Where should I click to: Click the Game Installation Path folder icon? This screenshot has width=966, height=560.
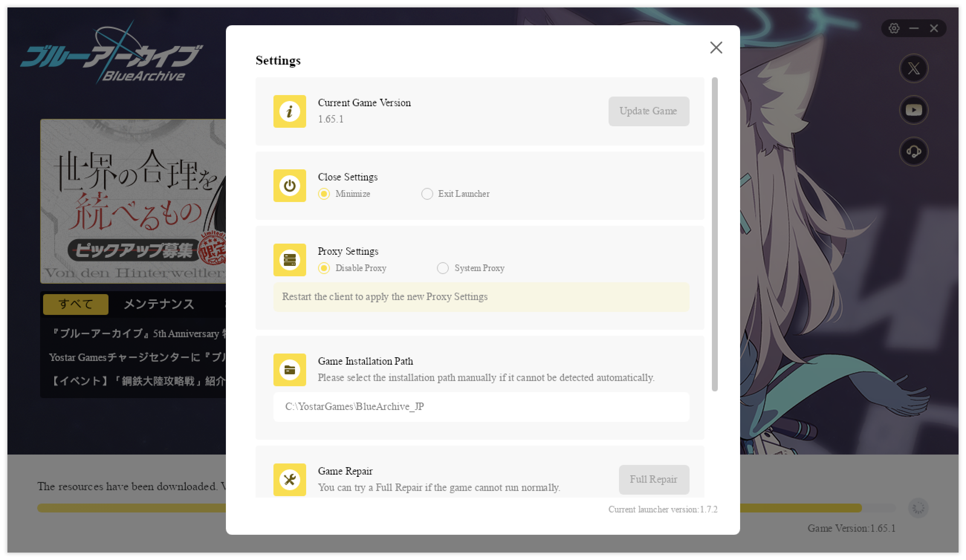pos(289,370)
